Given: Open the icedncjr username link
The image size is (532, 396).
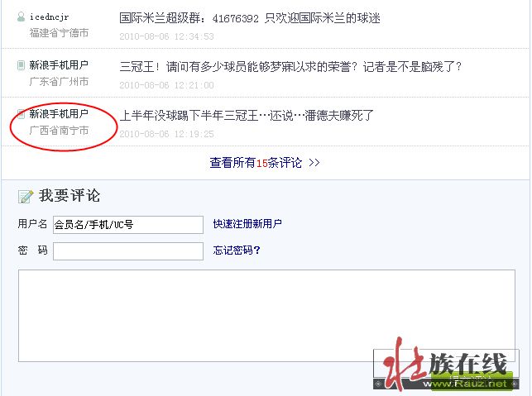Looking at the screenshot, I should (49, 17).
